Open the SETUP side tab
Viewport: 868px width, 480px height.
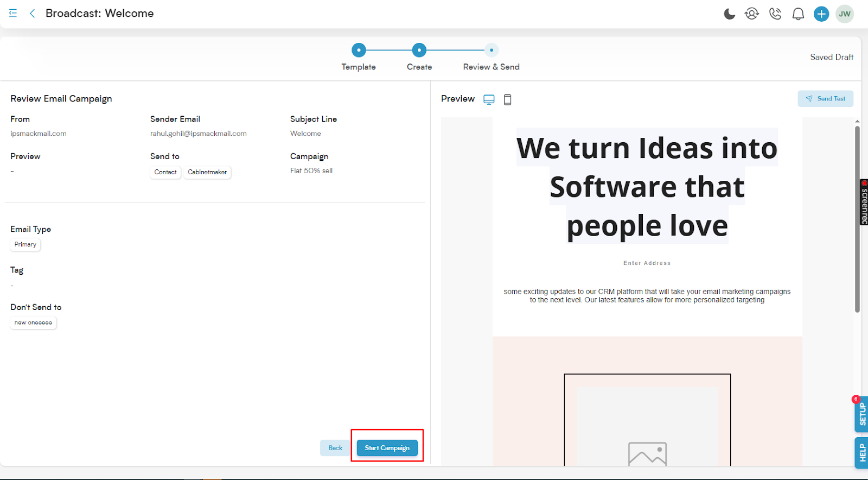(861, 414)
